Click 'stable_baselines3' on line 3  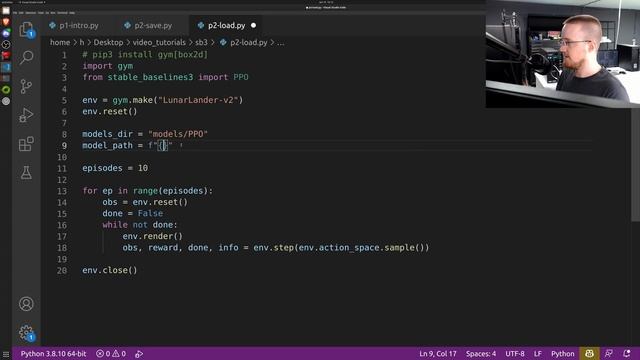150,77
